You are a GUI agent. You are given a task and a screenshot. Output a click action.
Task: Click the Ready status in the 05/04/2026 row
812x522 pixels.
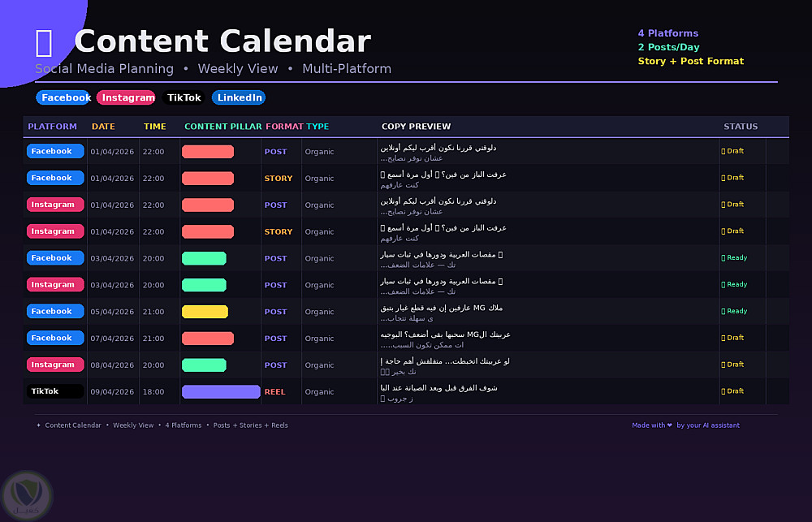(x=734, y=311)
